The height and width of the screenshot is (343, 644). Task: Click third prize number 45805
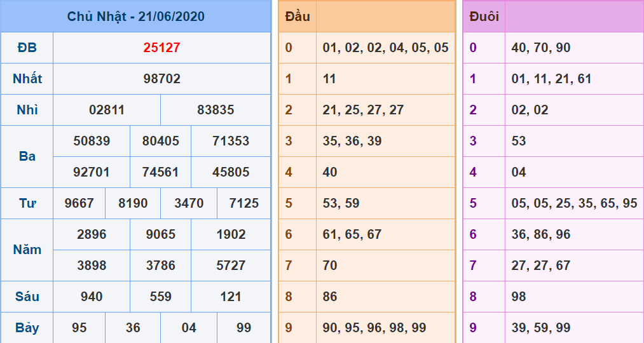click(231, 172)
